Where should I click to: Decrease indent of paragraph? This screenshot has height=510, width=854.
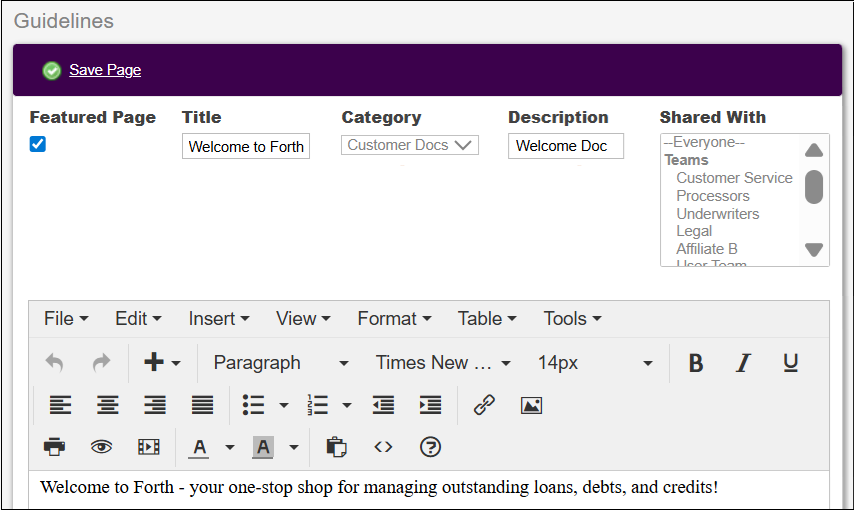pos(383,405)
